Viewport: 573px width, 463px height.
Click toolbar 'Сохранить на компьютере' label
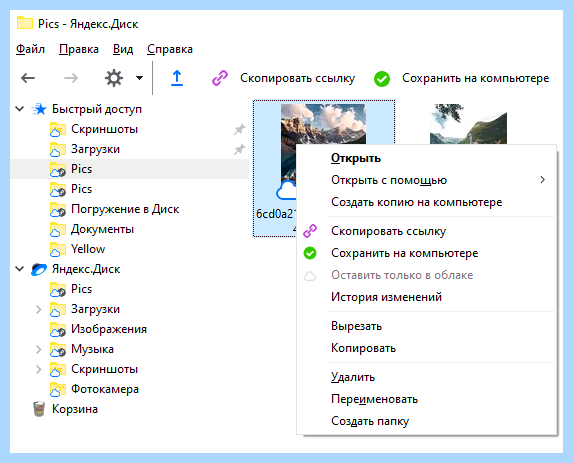tap(475, 78)
